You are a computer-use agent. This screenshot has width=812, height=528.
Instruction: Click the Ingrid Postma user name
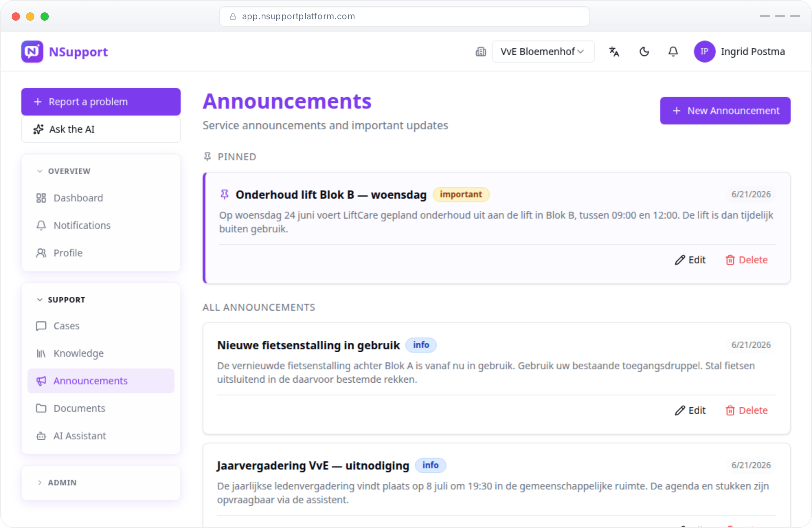(x=753, y=52)
